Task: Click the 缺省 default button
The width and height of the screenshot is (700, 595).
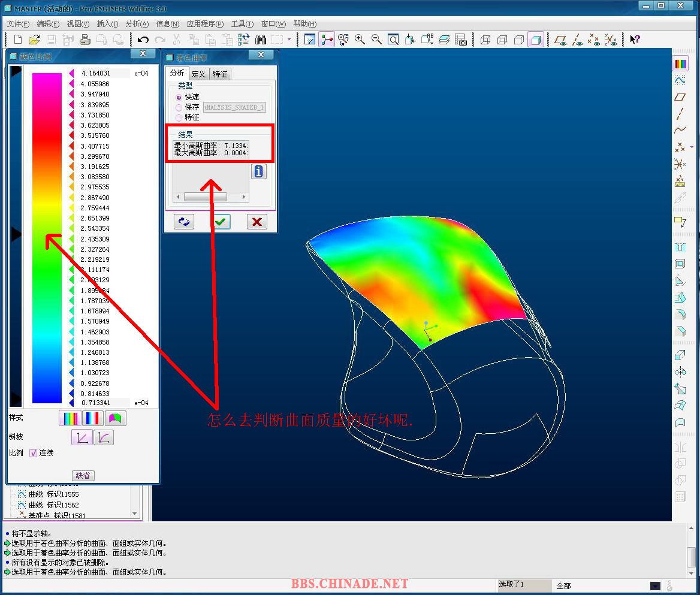Action: (x=83, y=475)
